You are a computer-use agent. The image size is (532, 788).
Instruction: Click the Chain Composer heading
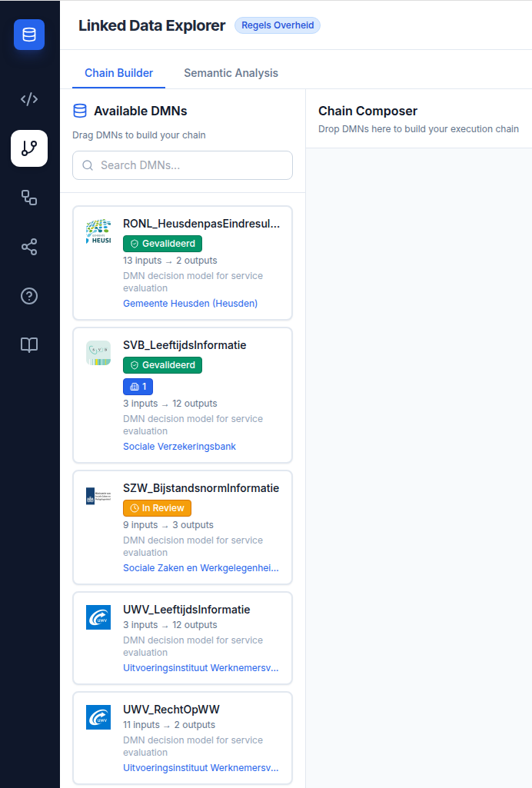click(x=367, y=111)
